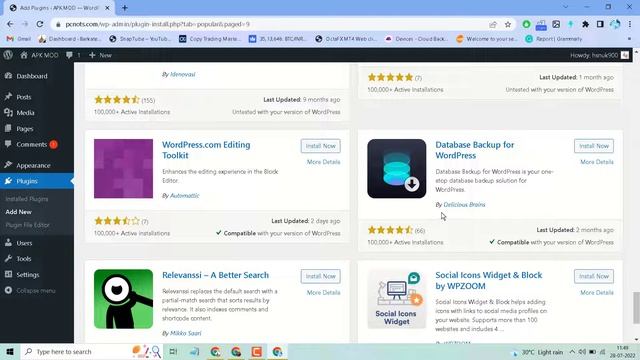The image size is (640, 360).
Task: Install Database Backup for WordPress plugin
Action: click(594, 146)
